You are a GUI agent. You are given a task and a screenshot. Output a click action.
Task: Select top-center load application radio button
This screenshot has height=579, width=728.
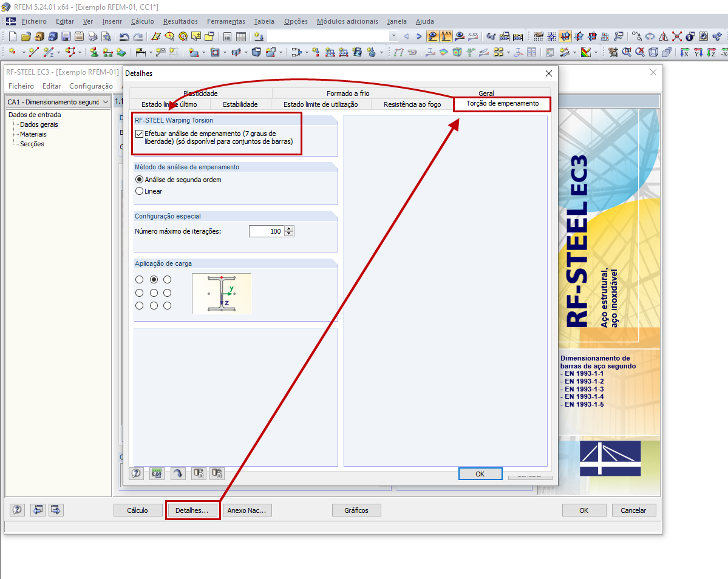[x=154, y=279]
